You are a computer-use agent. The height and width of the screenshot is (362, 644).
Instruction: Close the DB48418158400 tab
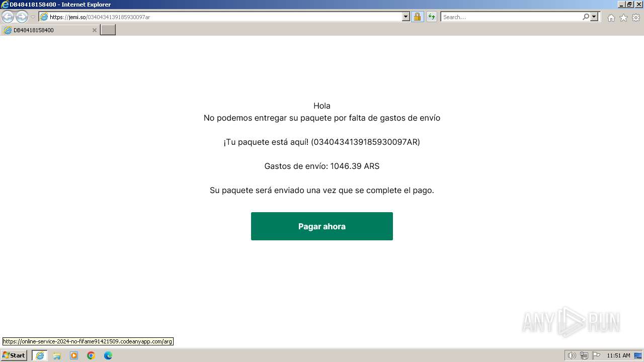[x=94, y=30]
